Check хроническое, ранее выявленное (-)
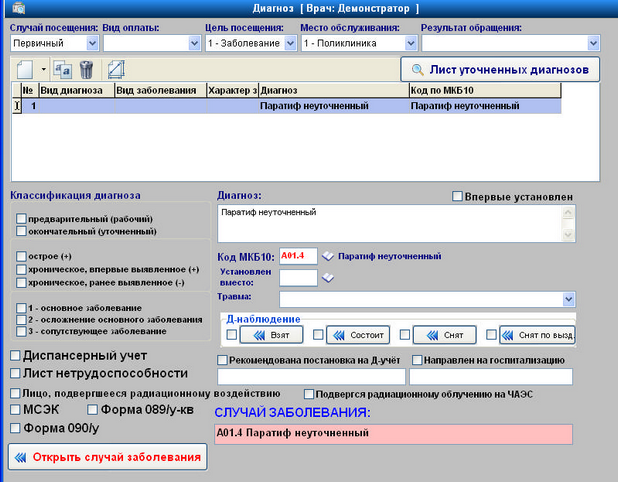The height and width of the screenshot is (482, 618). (x=21, y=283)
